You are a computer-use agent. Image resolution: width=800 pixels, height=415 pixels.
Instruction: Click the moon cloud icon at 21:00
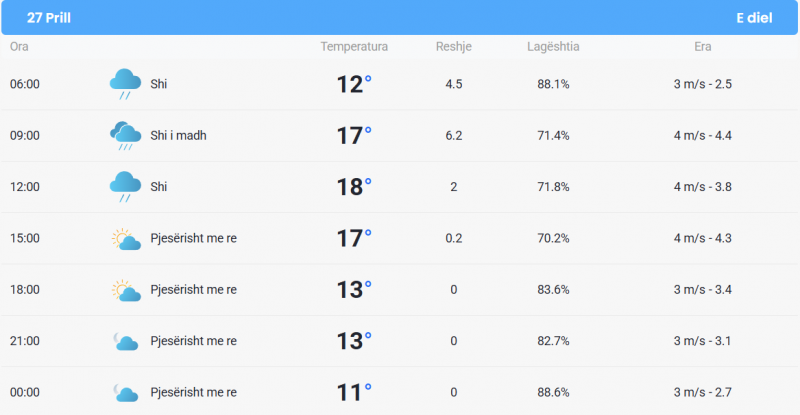[x=126, y=341]
